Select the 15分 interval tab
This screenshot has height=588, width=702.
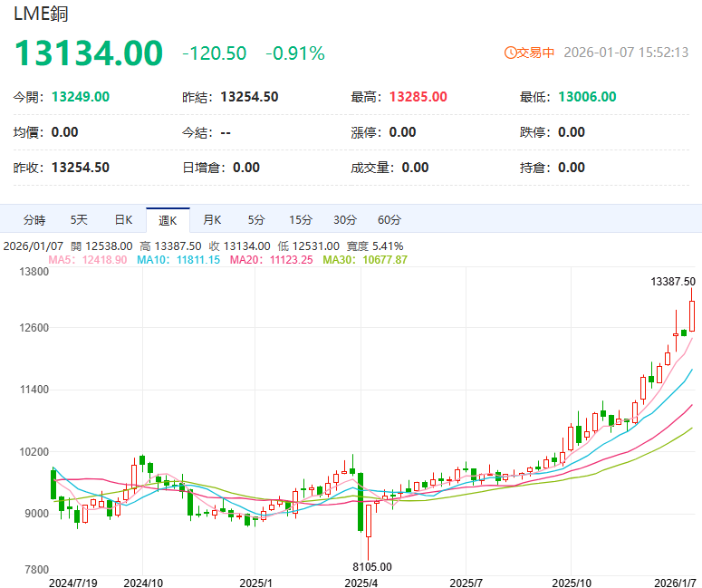[x=301, y=220]
